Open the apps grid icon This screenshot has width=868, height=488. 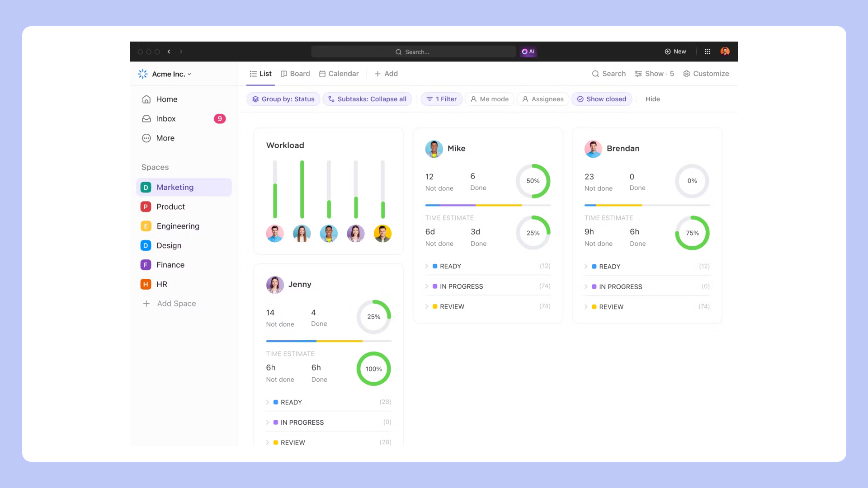pyautogui.click(x=708, y=52)
